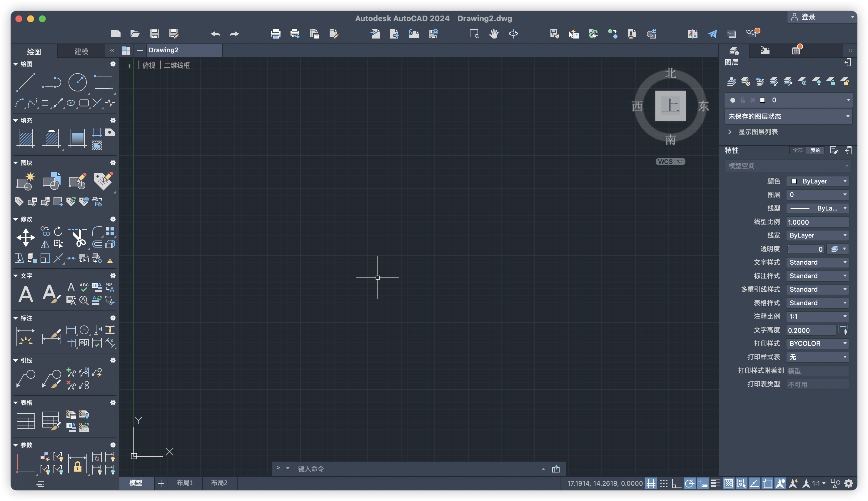Toggle grid display in the status bar
This screenshot has height=501, width=868.
tap(651, 483)
